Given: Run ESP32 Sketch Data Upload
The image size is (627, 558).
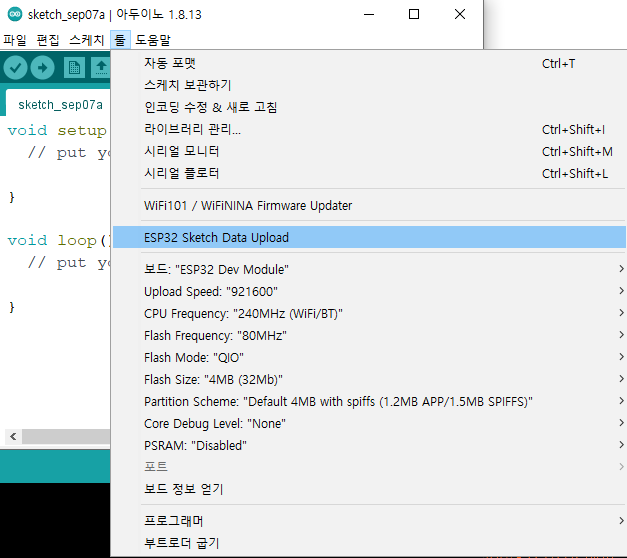Looking at the screenshot, I should [x=369, y=237].
